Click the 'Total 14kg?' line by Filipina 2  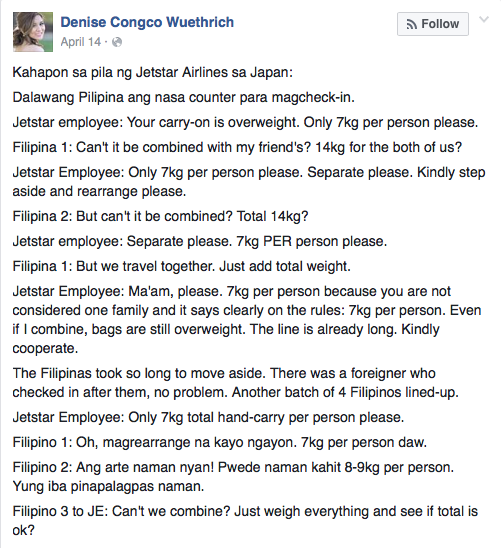[160, 216]
